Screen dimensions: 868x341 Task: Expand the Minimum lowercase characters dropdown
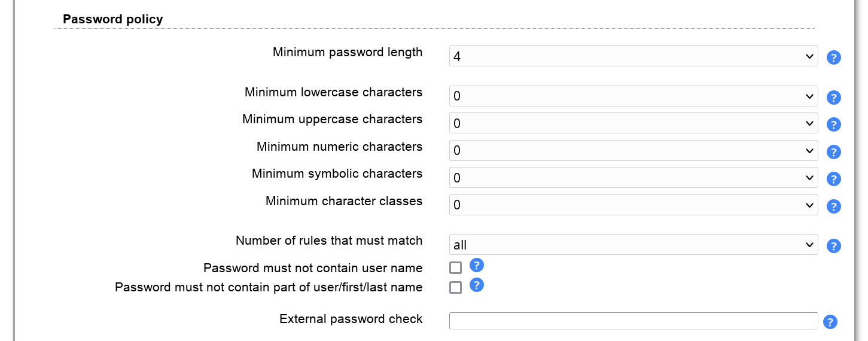pos(633,96)
